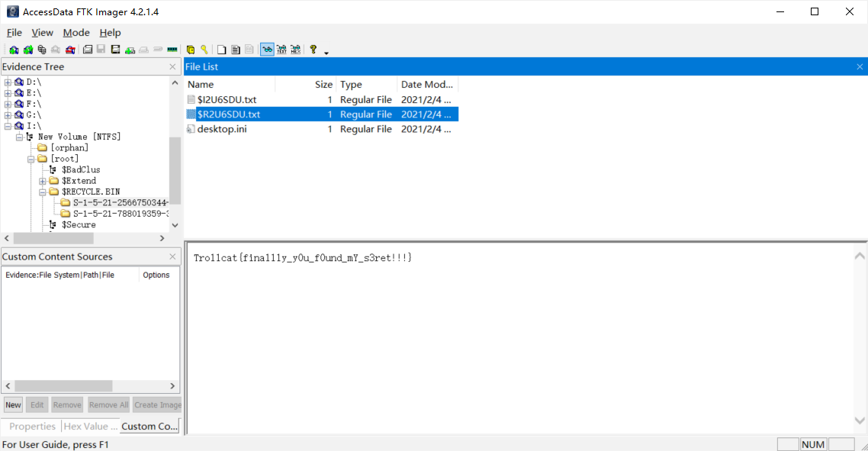Select the $I2U6SDU.txt file
The width and height of the screenshot is (868, 451).
[x=228, y=99]
